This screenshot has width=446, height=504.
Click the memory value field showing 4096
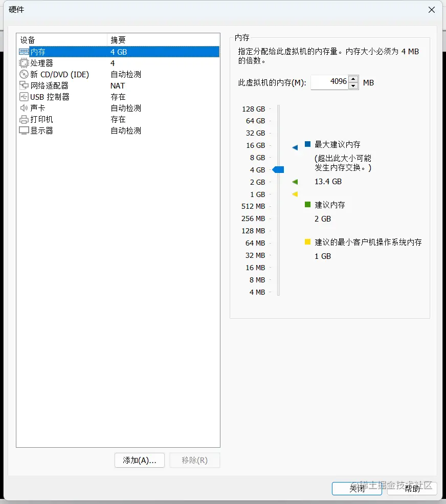(330, 82)
